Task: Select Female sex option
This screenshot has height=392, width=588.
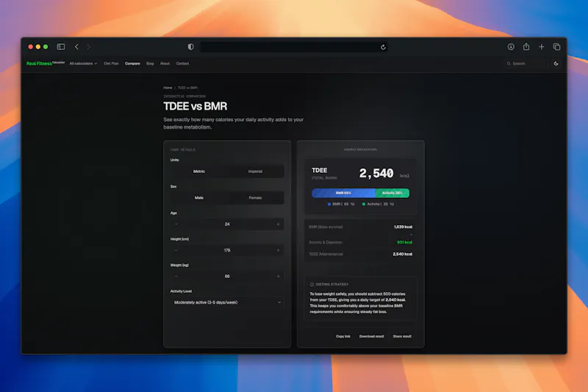Action: [x=255, y=198]
